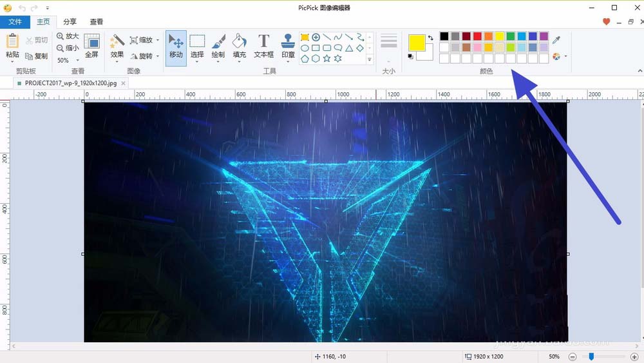Screen dimensions: 644x363
Task: Activate the eyedropper color picker
Action: tap(556, 39)
